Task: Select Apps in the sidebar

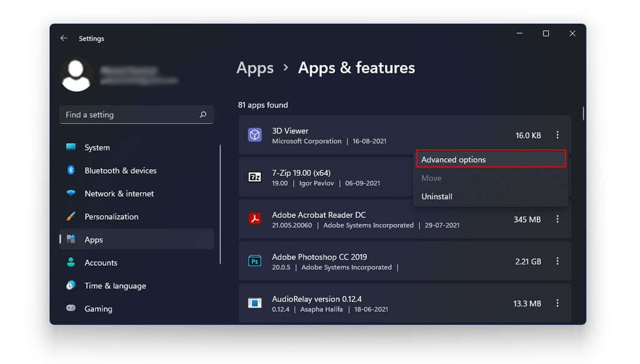Action: click(137, 239)
